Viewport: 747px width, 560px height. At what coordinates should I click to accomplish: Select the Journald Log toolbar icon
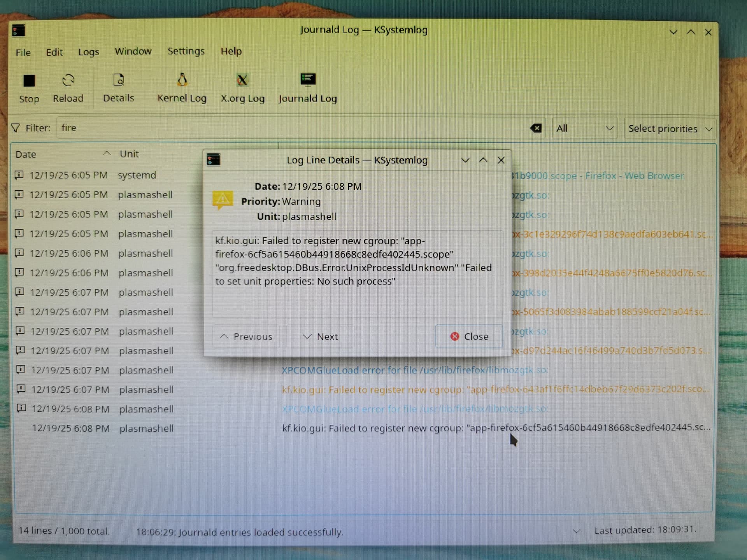click(x=308, y=79)
